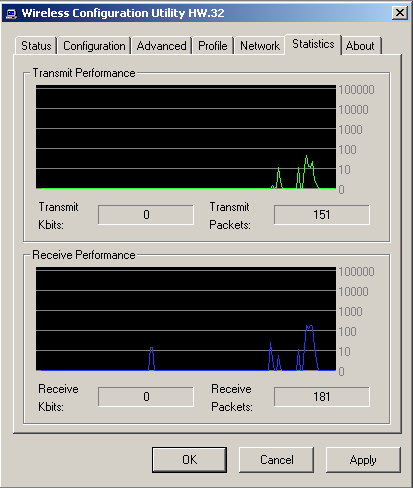Click the wireless utility title bar icon
The image size is (413, 488).
click(x=11, y=14)
